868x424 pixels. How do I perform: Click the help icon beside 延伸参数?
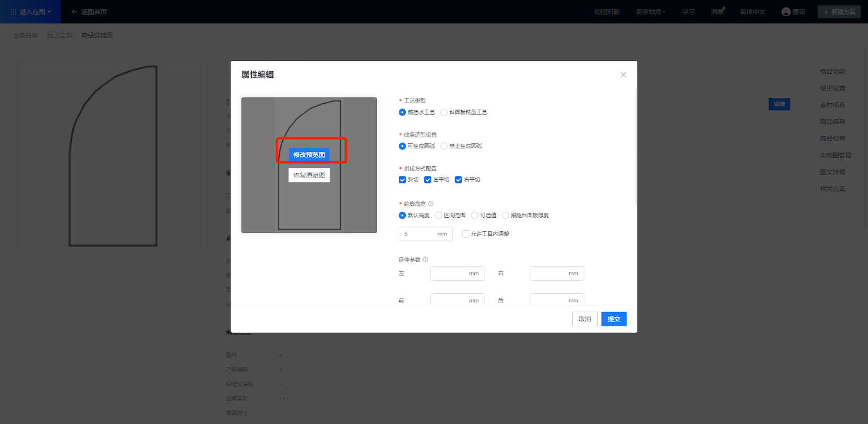(x=425, y=260)
